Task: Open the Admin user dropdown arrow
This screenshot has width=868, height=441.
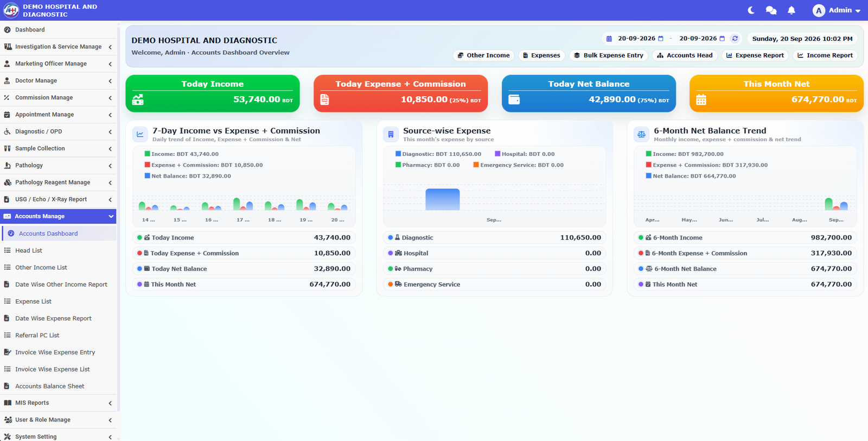Action: [x=858, y=11]
